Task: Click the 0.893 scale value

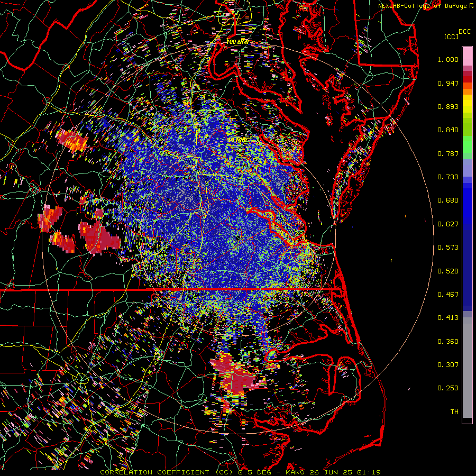Action: pos(448,106)
